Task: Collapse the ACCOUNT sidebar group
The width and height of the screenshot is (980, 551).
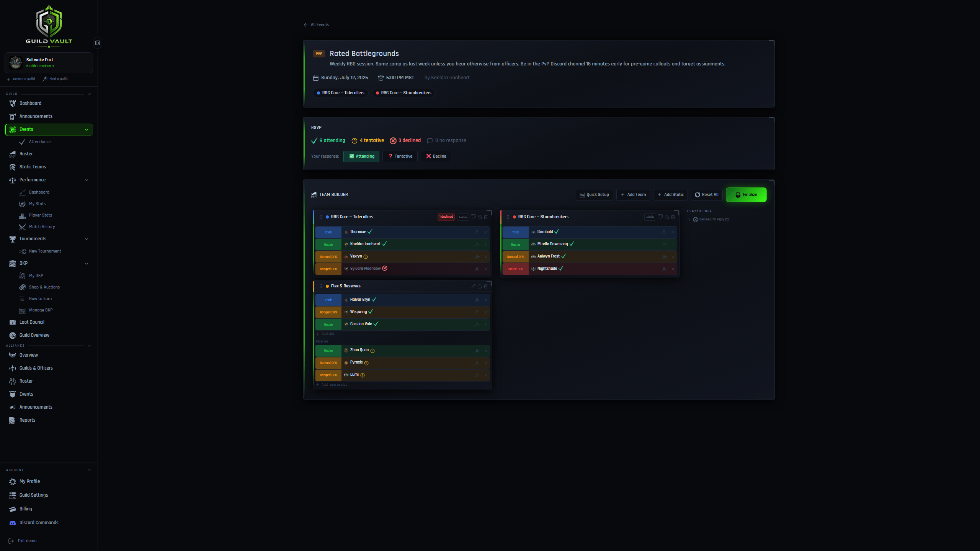Action: (89, 470)
